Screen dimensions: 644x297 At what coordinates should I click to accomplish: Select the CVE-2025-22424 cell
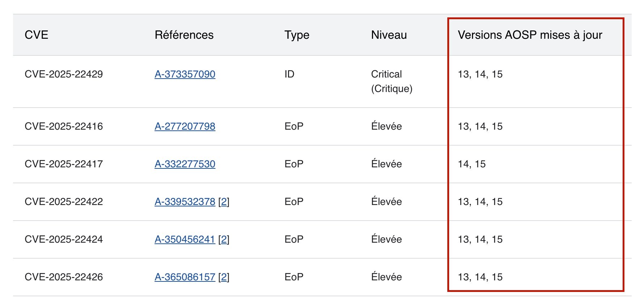[x=64, y=239]
